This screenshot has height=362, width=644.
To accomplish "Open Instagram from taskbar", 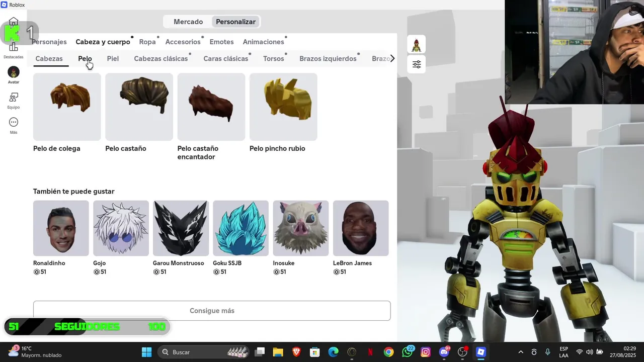I will [x=426, y=352].
